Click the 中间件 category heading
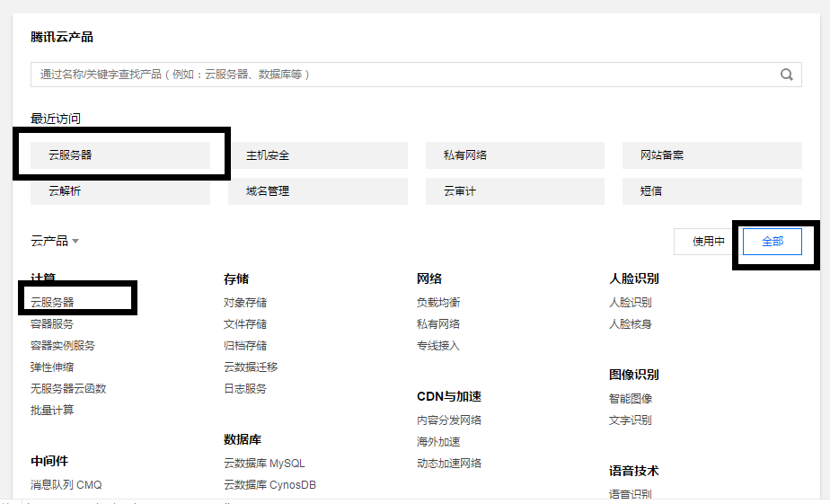830x504 pixels. (x=49, y=461)
